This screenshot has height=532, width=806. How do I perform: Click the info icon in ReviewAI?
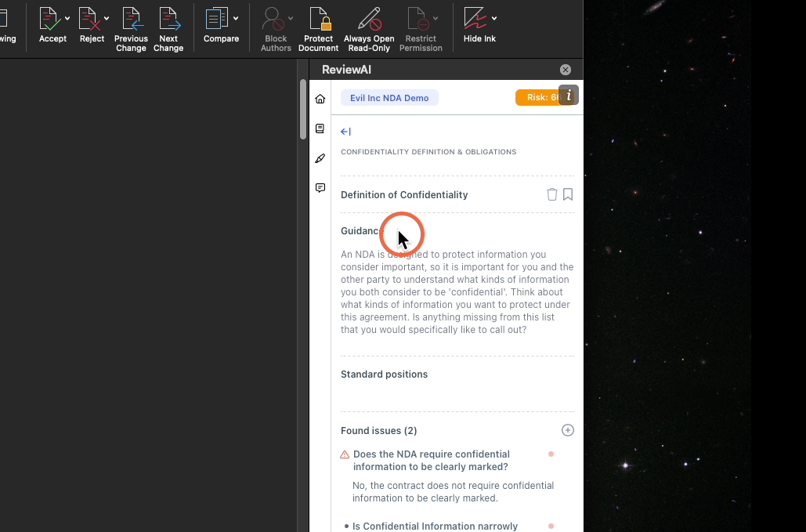click(569, 96)
